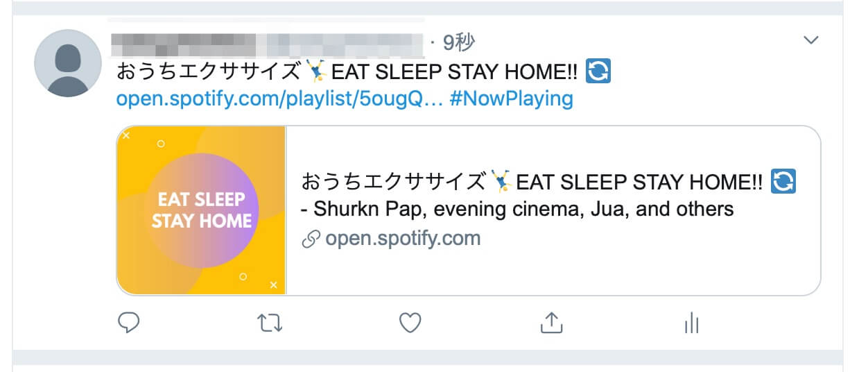
Task: Click the #NowPlaying hashtag
Action: (x=512, y=99)
